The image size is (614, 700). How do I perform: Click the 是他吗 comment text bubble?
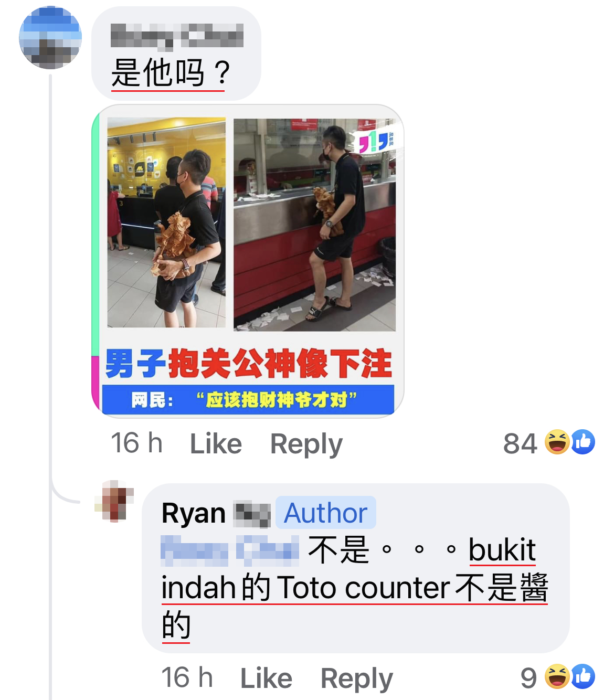click(176, 54)
